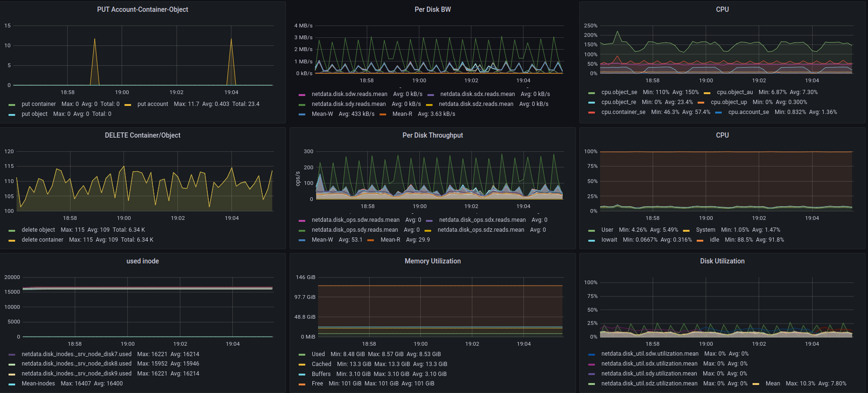Click the color swatch beside Free memory
The height and width of the screenshot is (393, 868).
302,384
